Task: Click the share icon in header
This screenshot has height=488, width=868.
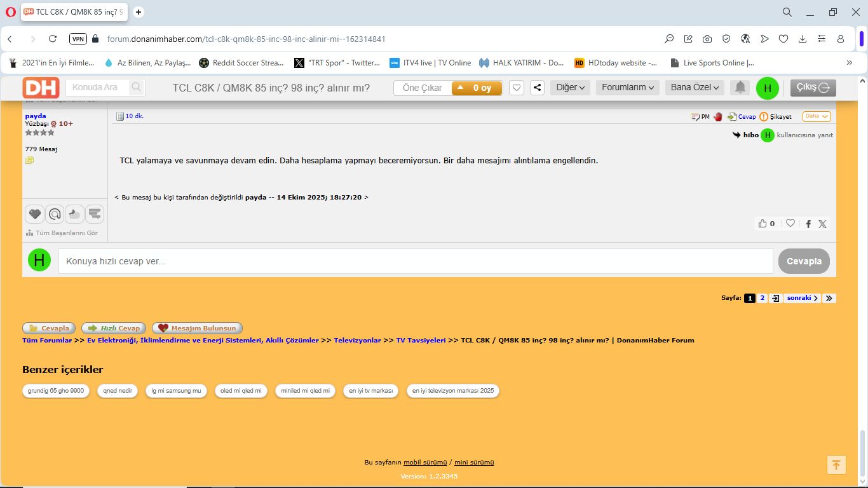Action: (537, 88)
